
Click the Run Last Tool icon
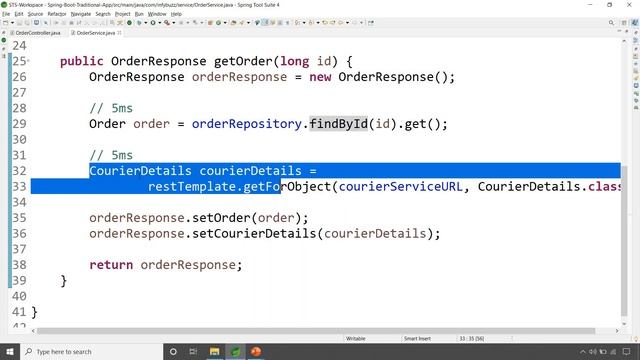click(167, 22)
